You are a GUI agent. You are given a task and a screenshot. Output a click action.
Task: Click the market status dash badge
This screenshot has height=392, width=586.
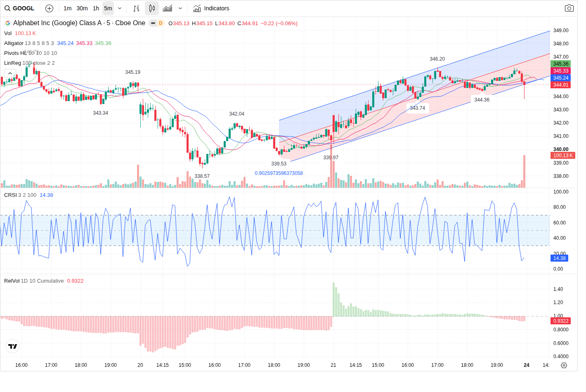click(153, 23)
